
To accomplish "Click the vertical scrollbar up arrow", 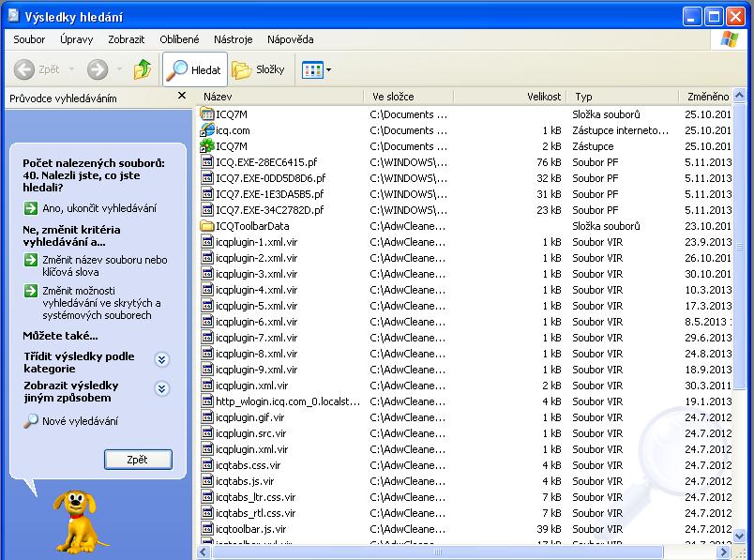I will pos(740,96).
